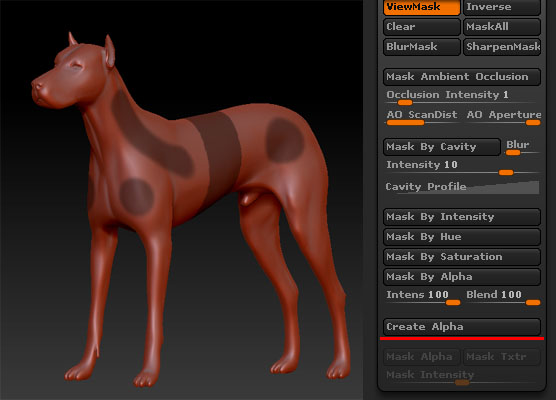Click the cavity Blur slider
This screenshot has height=400, width=556.
click(522, 147)
